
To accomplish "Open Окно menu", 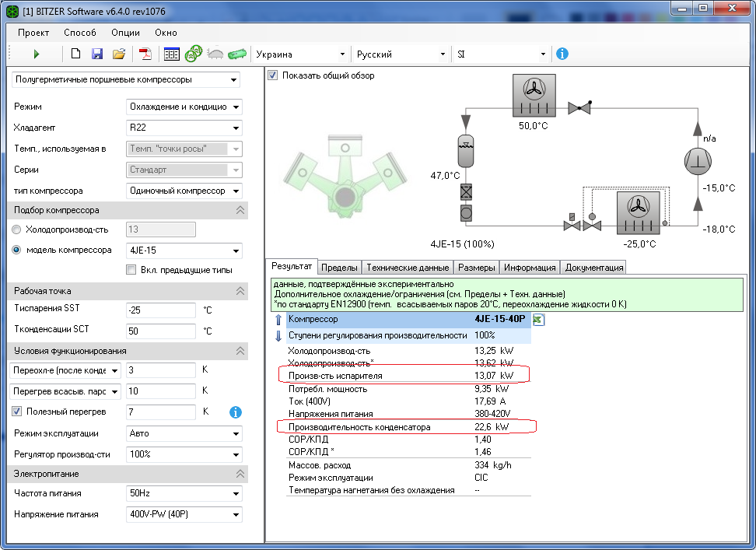I will pyautogui.click(x=166, y=33).
